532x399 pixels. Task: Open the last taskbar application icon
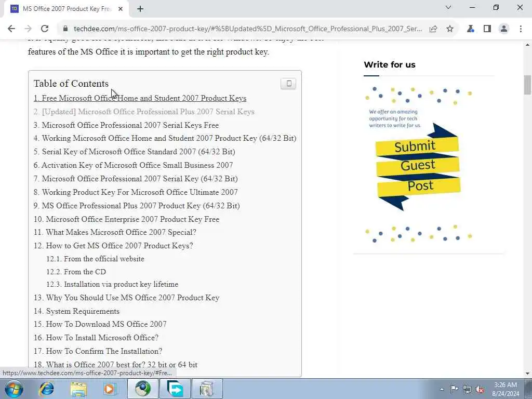tap(207, 389)
